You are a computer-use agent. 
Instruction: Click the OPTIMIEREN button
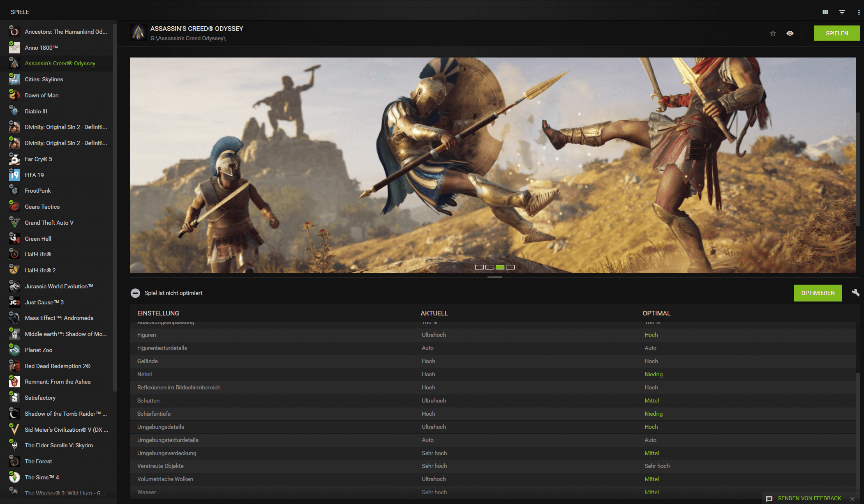(x=818, y=293)
